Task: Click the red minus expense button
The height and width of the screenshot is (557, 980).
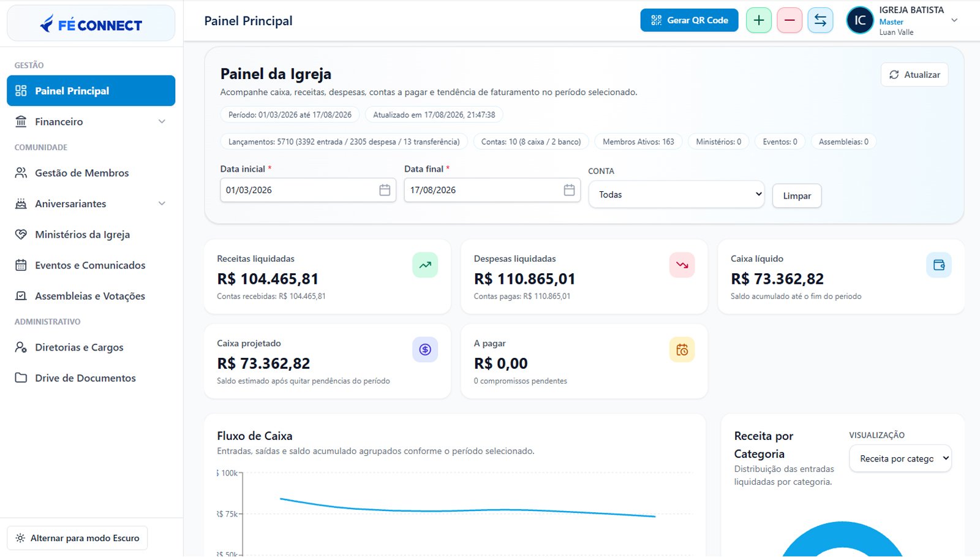Action: (790, 21)
